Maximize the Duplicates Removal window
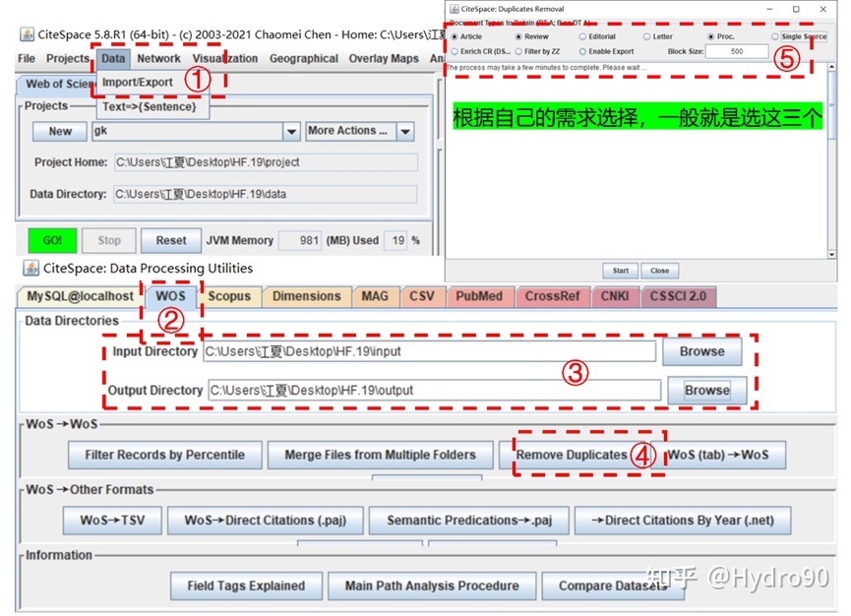Image resolution: width=851 pixels, height=616 pixels. [796, 9]
